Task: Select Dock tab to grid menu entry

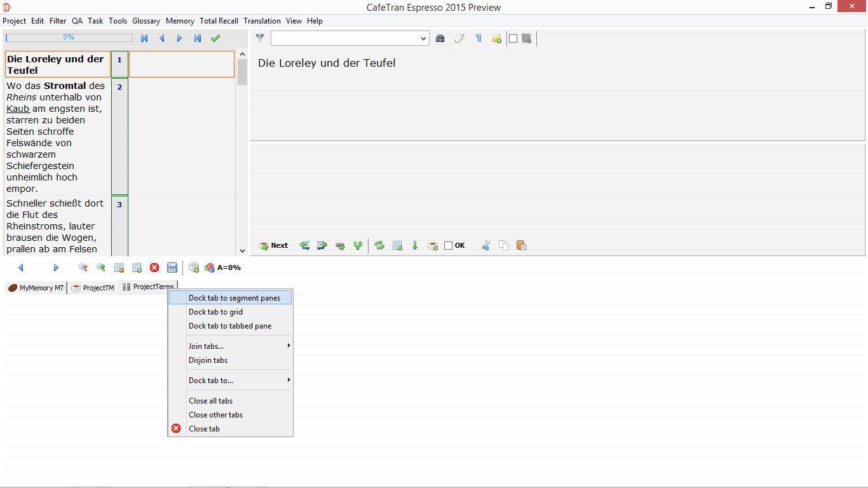Action: [215, 312]
